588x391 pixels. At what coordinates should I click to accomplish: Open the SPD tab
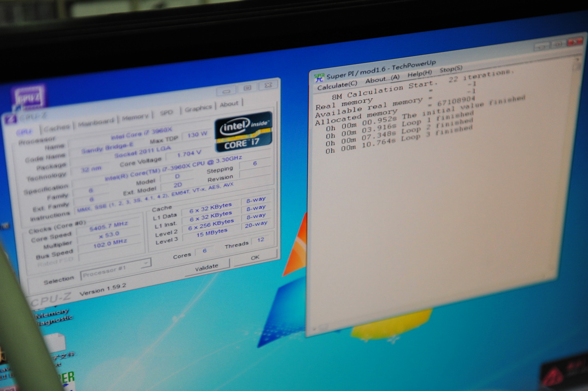pyautogui.click(x=166, y=113)
